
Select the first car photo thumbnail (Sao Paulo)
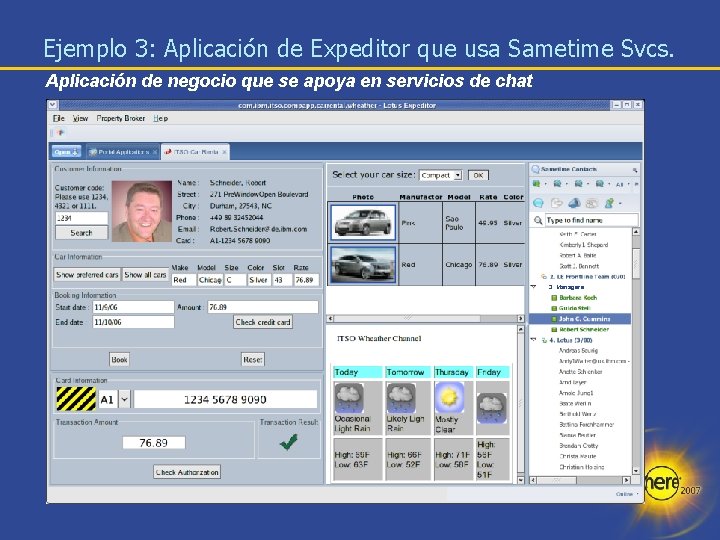click(363, 223)
